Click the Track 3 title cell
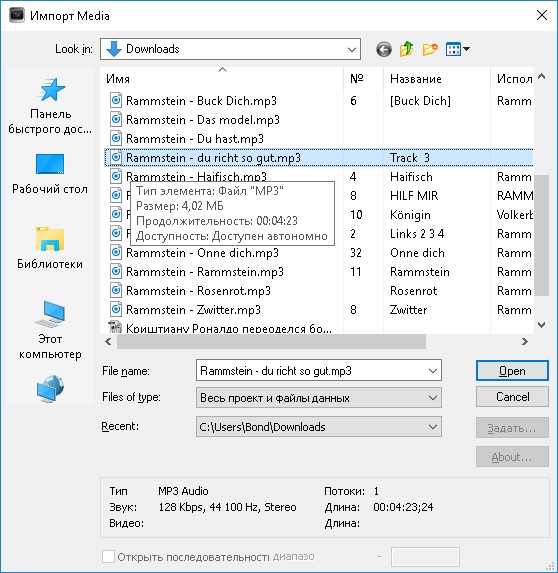 click(410, 158)
